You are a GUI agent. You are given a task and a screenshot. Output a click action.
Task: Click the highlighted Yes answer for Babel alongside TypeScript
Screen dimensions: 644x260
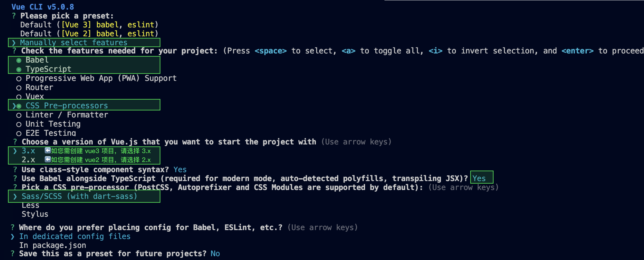click(x=479, y=178)
